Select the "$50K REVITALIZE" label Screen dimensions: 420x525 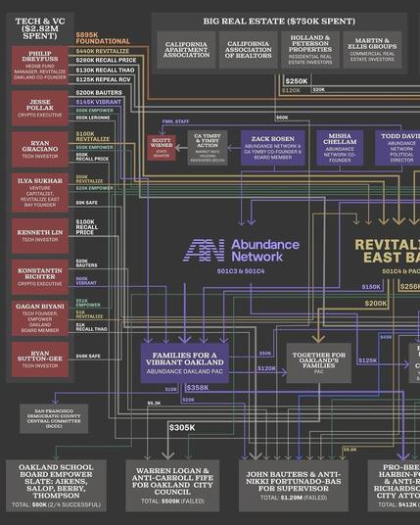click(89, 179)
